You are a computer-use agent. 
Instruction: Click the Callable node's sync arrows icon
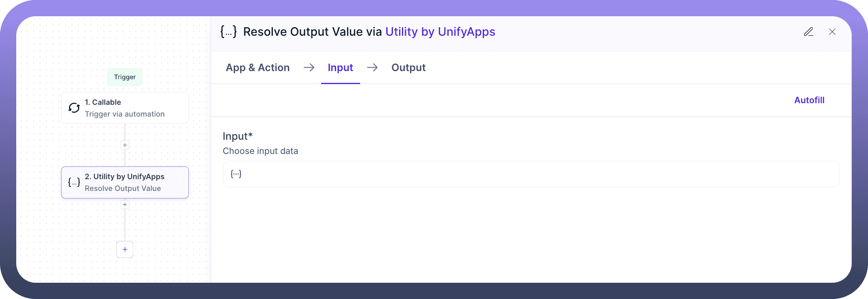click(x=74, y=108)
